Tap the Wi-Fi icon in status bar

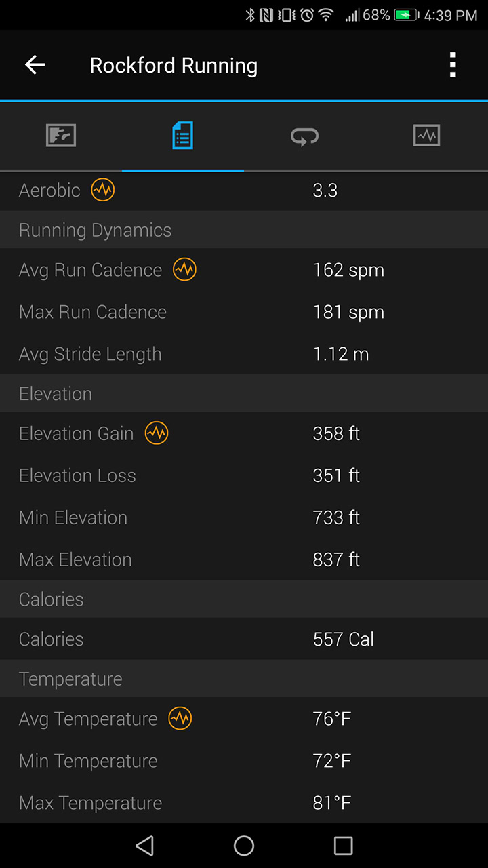326,15
